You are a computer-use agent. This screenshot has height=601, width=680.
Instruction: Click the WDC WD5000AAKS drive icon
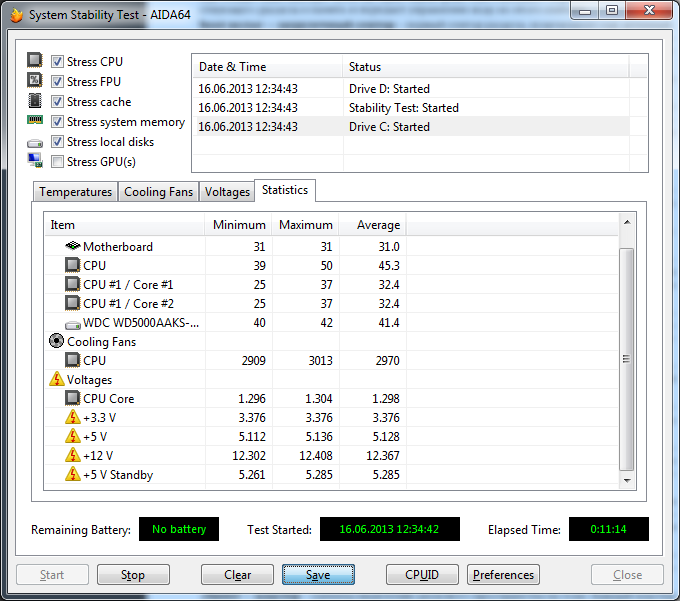[x=73, y=324]
